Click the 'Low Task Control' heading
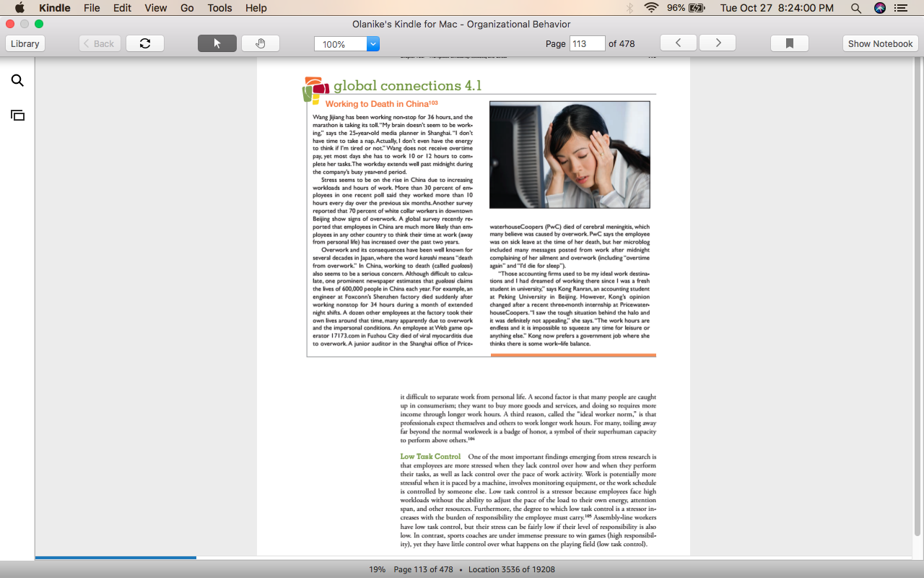 pos(430,457)
